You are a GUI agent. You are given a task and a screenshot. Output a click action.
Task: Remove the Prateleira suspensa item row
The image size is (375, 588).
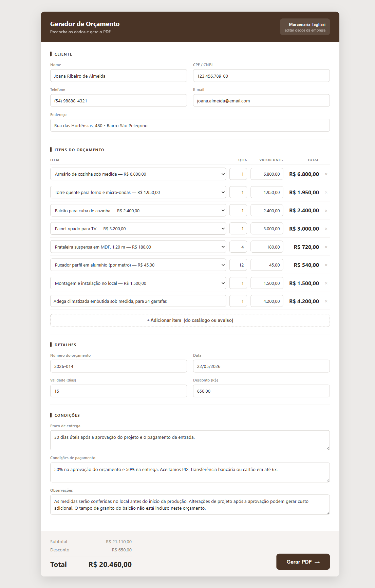coord(326,247)
